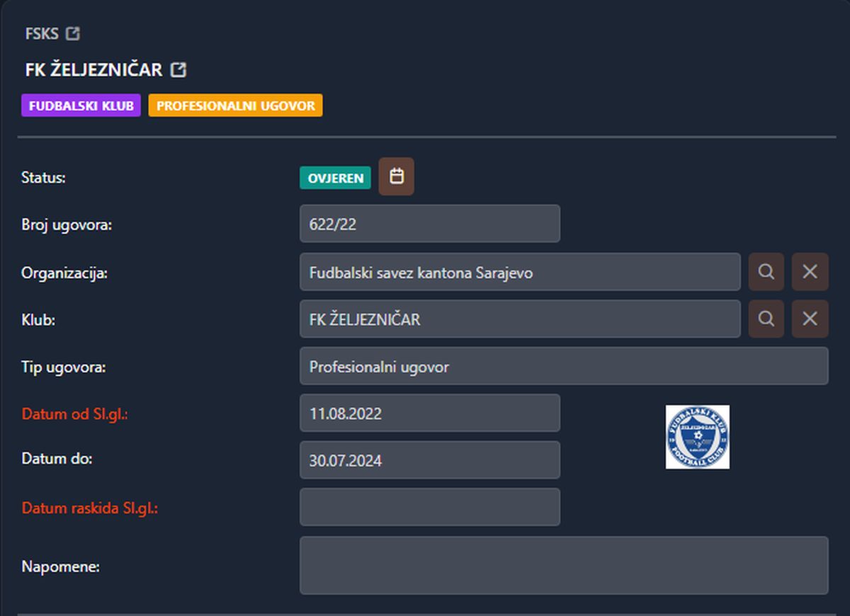Open FSKS external link icon
Screen dimensions: 850x616
pyautogui.click(x=72, y=33)
